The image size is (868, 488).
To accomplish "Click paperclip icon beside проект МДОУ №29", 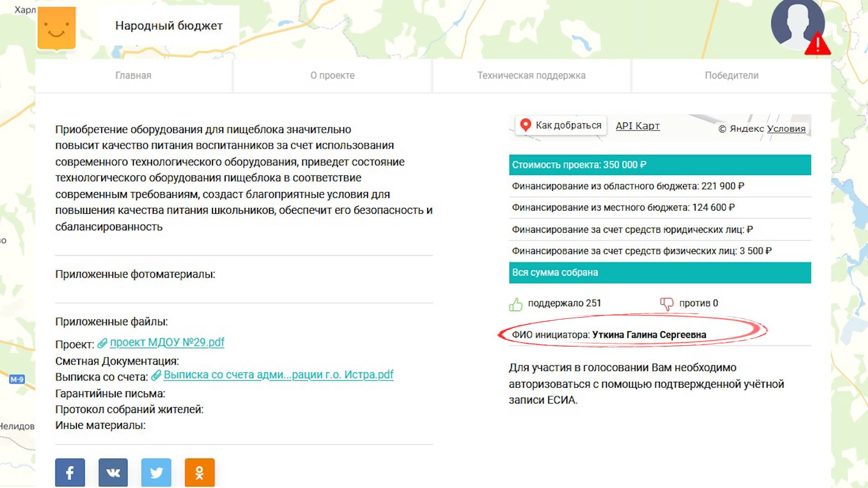I will [x=103, y=343].
